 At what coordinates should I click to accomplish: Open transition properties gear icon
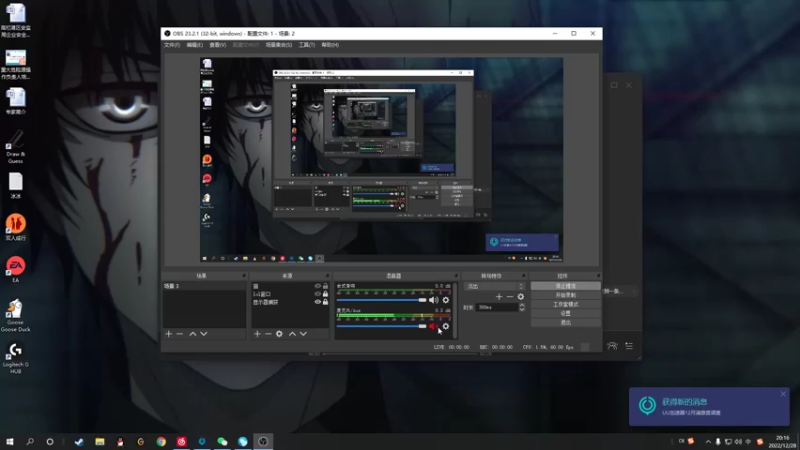pyautogui.click(x=520, y=296)
